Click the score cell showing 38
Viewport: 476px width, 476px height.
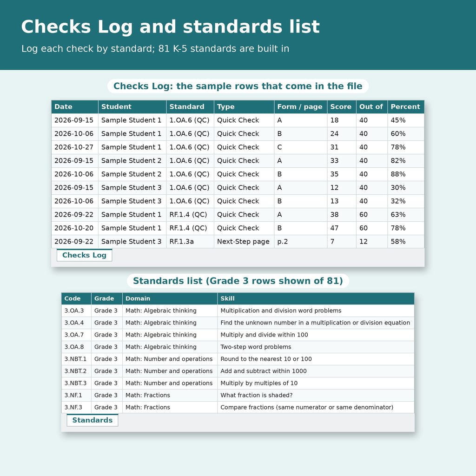[342, 215]
